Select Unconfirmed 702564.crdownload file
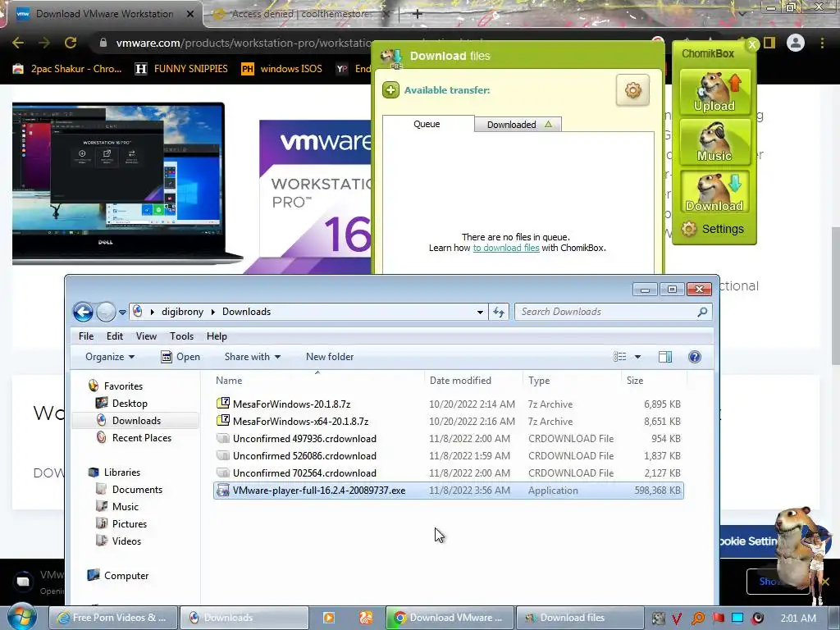 click(x=449, y=472)
